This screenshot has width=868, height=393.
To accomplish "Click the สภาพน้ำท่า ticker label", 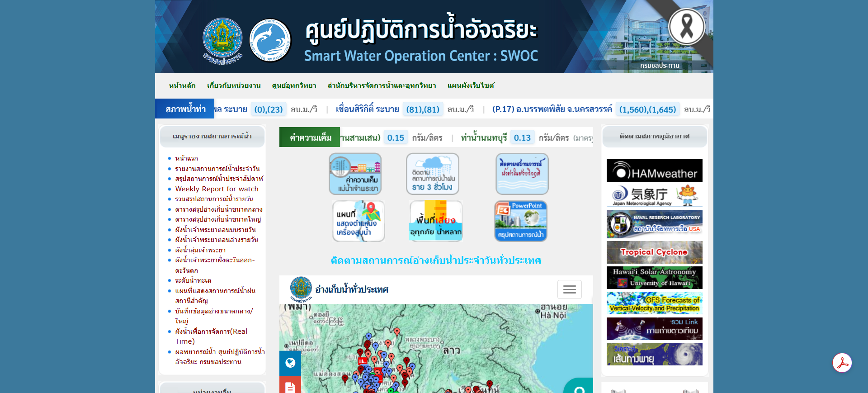I will click(185, 109).
